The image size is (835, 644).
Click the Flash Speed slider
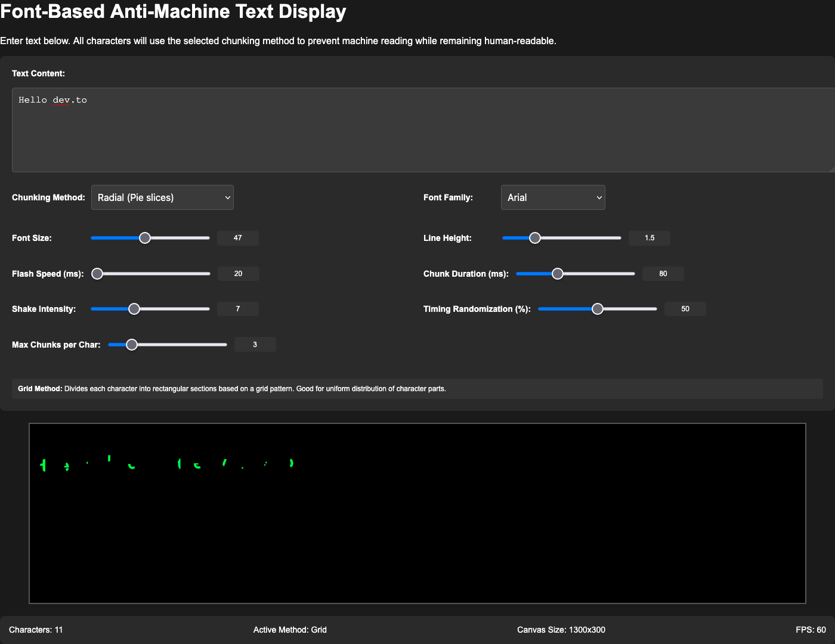coord(151,274)
